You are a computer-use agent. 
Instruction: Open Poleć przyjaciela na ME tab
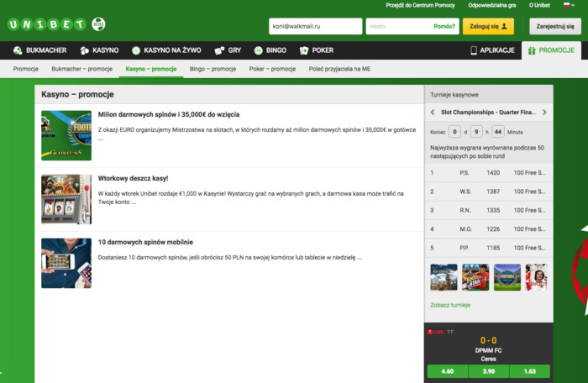click(339, 69)
